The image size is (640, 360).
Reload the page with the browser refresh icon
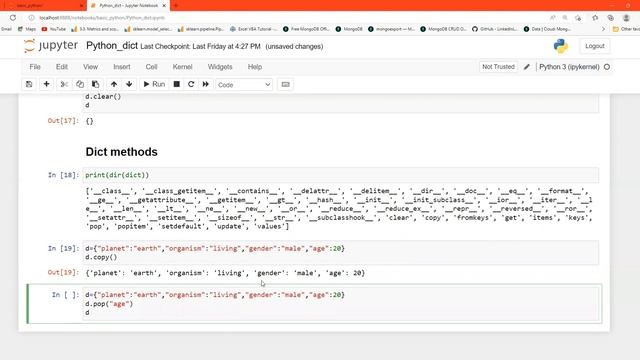click(x=13, y=18)
